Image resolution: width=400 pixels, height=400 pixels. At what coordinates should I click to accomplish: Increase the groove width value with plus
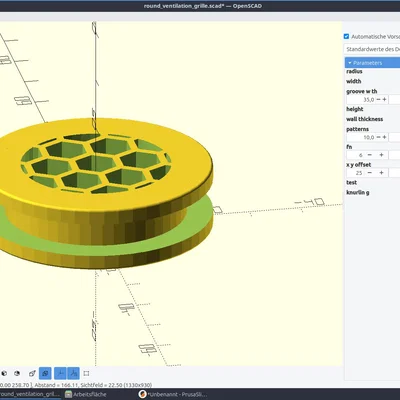[384, 99]
